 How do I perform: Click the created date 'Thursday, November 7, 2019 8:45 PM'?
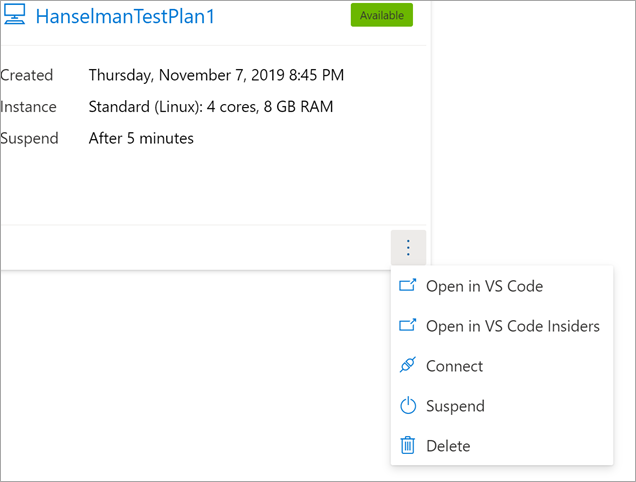(216, 75)
